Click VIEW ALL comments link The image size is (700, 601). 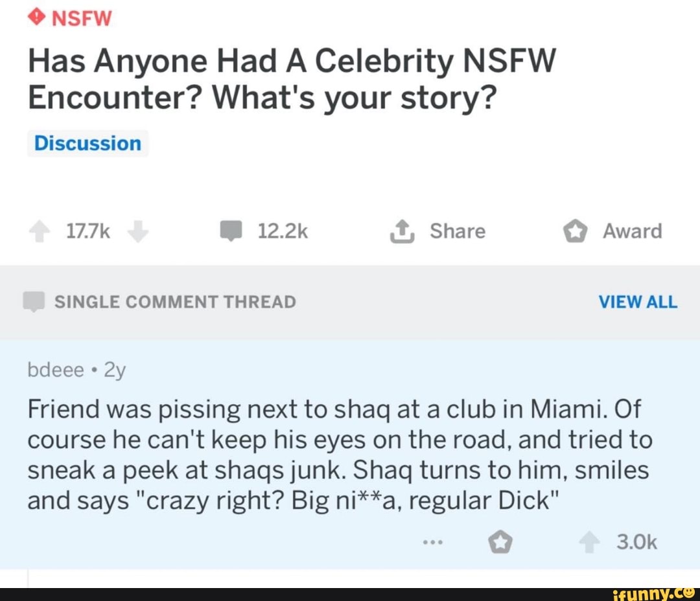tap(637, 302)
